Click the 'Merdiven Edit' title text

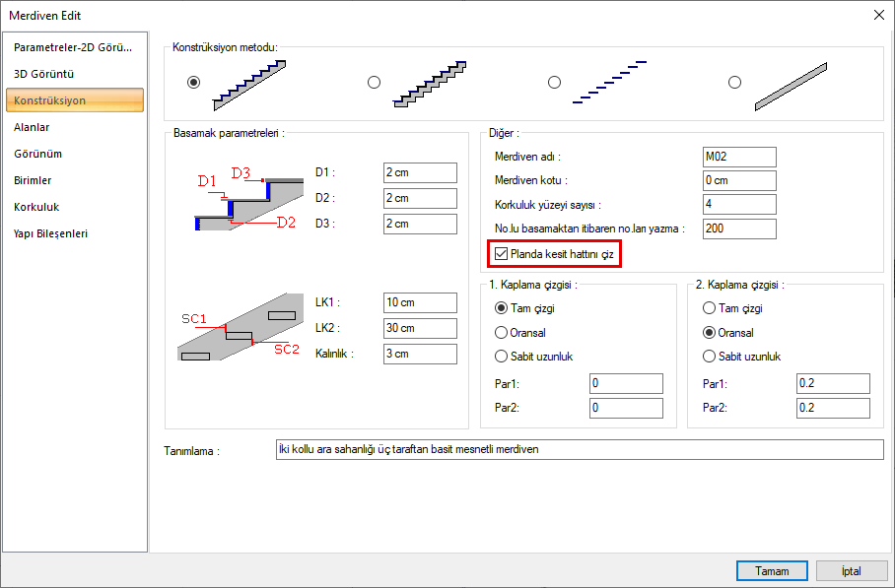[45, 16]
